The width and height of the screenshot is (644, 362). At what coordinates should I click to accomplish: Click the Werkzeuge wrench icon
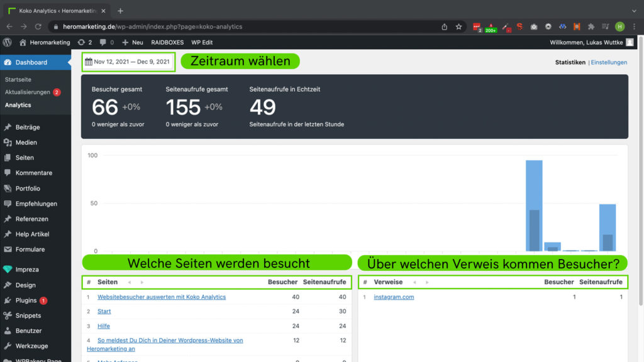pyautogui.click(x=8, y=346)
